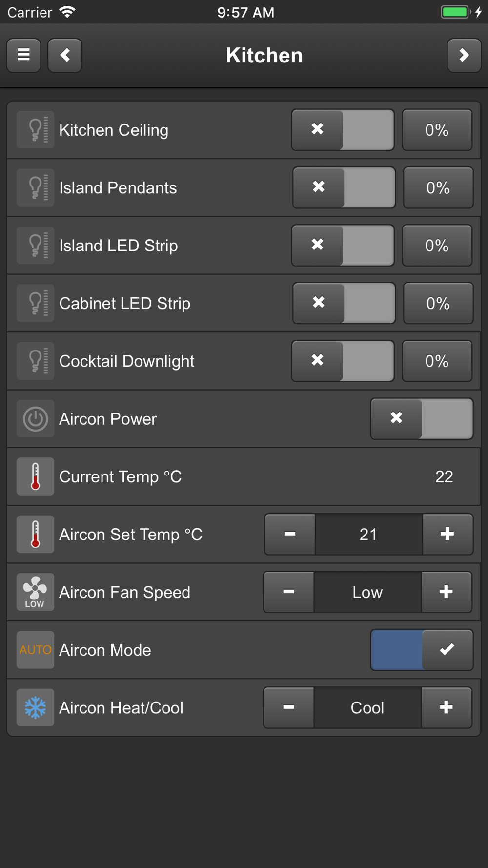Screen dimensions: 488x868
Task: Go to next room with right arrow
Action: (x=464, y=55)
